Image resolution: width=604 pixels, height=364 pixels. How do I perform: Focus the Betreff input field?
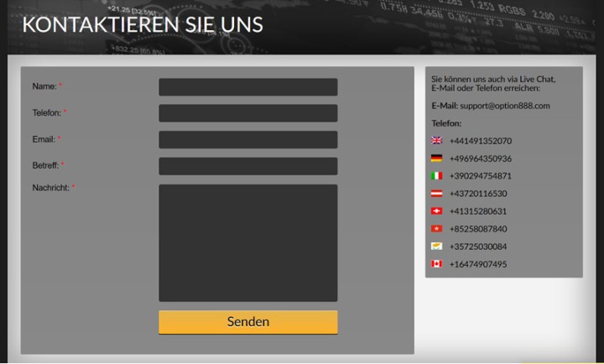click(248, 166)
